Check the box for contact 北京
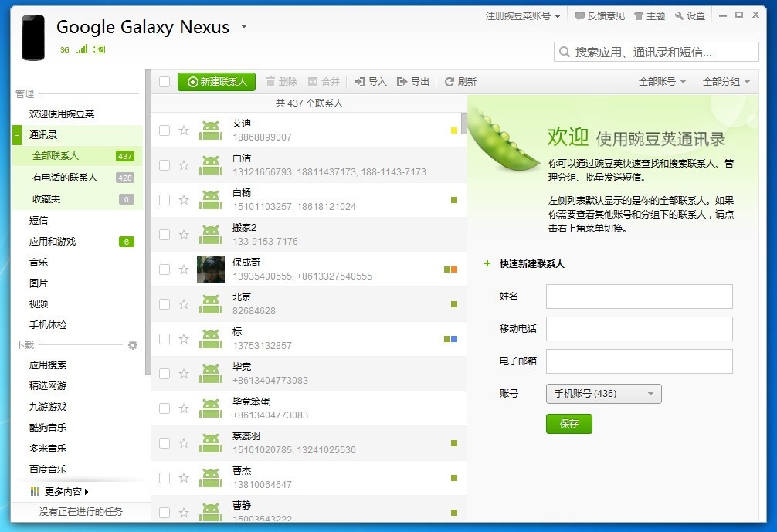The height and width of the screenshot is (532, 777). point(165,304)
